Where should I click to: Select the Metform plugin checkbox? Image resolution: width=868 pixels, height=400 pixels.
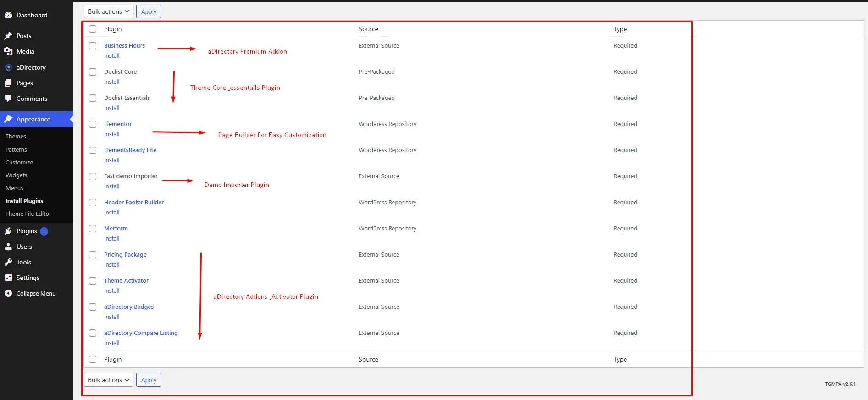(93, 229)
